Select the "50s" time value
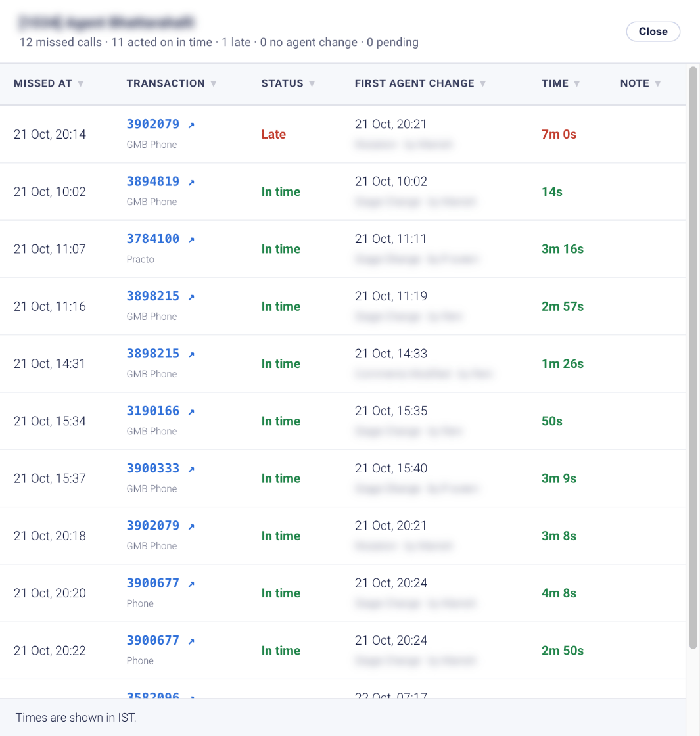The width and height of the screenshot is (700, 736). click(551, 421)
